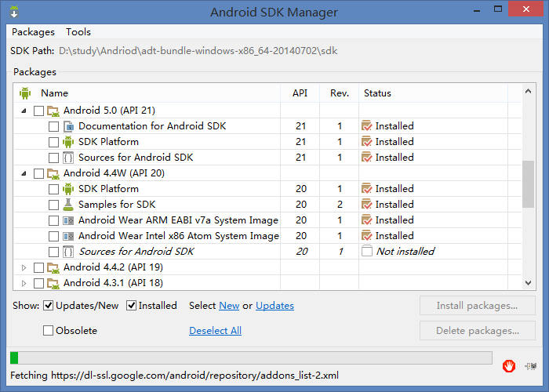Click the scrollbar up arrow

tap(528, 92)
